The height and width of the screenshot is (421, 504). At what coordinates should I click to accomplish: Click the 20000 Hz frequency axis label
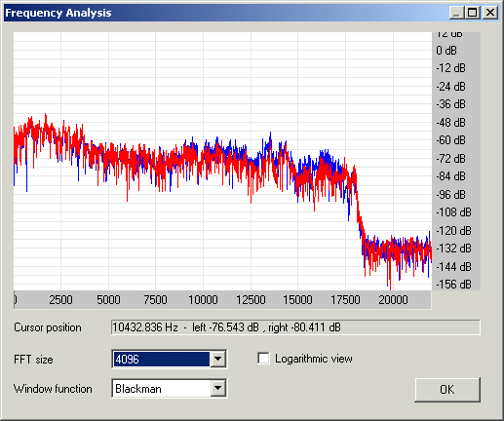click(393, 299)
